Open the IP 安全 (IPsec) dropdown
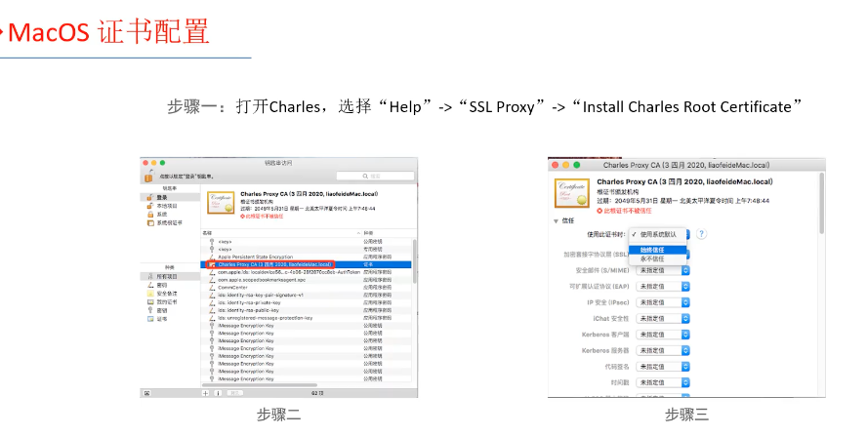 663,302
